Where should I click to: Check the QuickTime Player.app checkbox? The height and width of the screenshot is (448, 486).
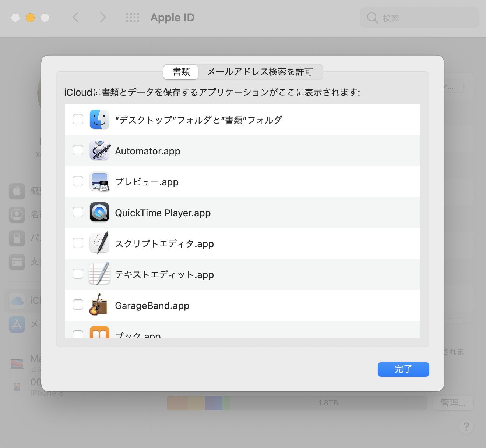[78, 212]
